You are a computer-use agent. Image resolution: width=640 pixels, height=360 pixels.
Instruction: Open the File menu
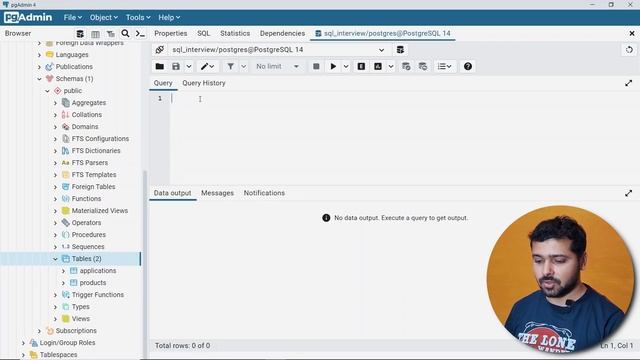tap(73, 18)
